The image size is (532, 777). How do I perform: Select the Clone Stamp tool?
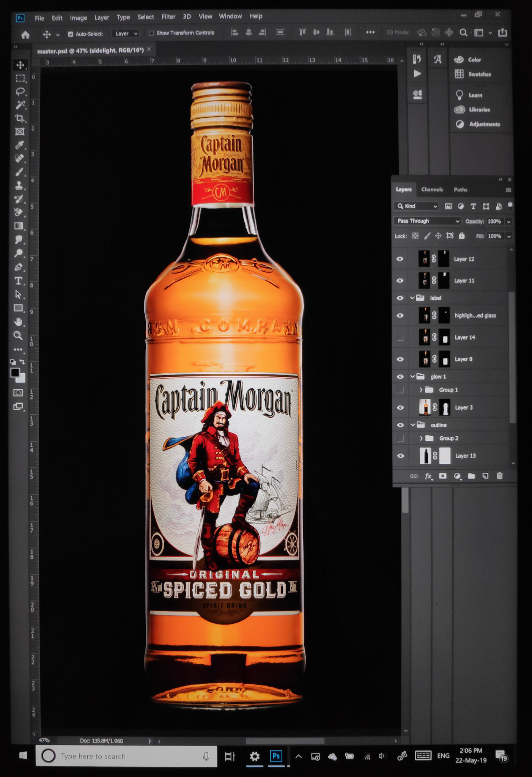coord(19,186)
